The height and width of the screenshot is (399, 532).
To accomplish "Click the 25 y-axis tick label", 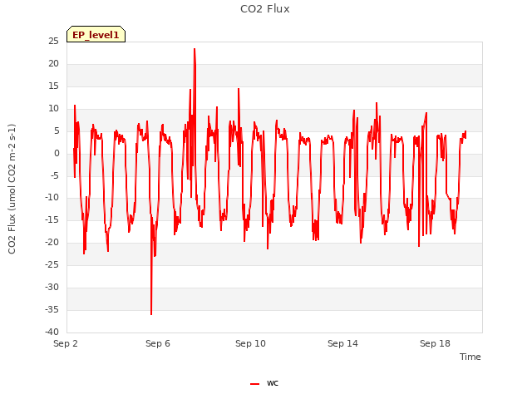I will click(x=53, y=42).
